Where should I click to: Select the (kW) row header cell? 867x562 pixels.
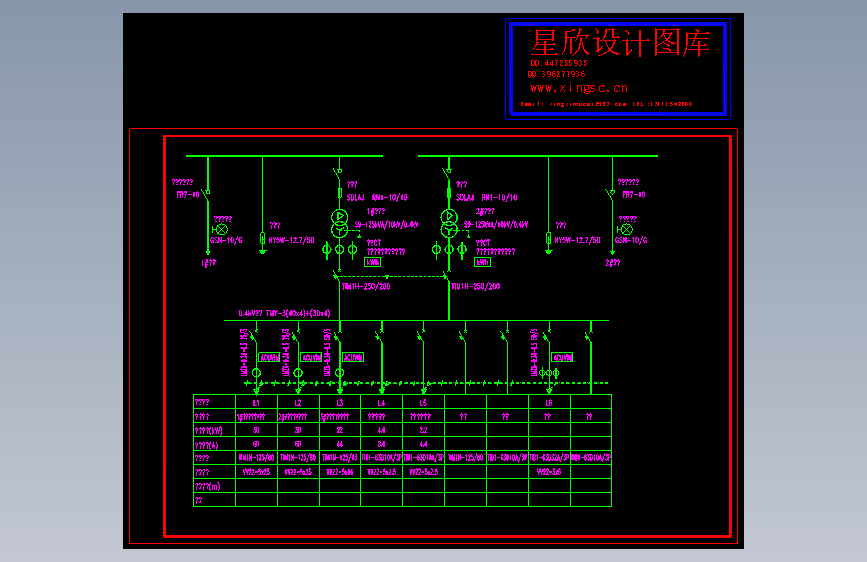pyautogui.click(x=215, y=430)
